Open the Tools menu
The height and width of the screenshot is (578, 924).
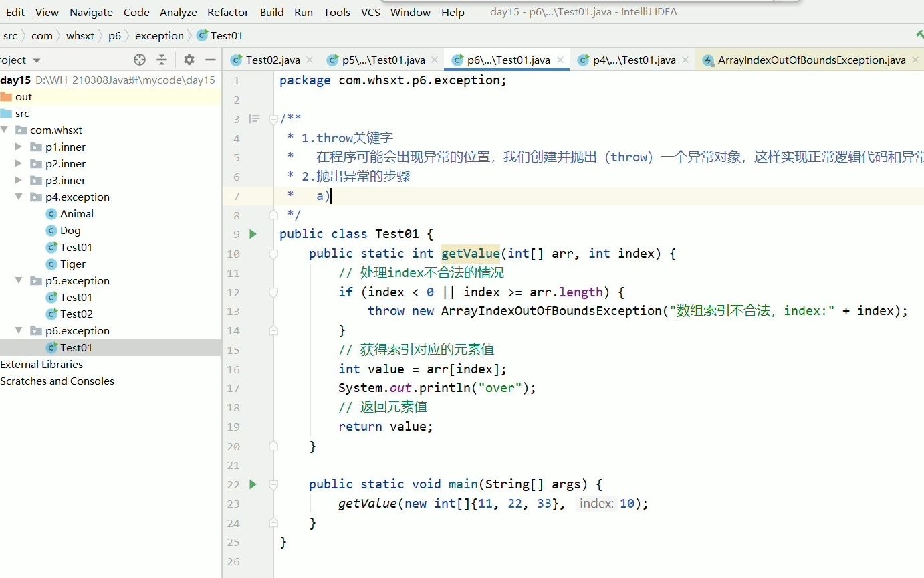pyautogui.click(x=337, y=12)
